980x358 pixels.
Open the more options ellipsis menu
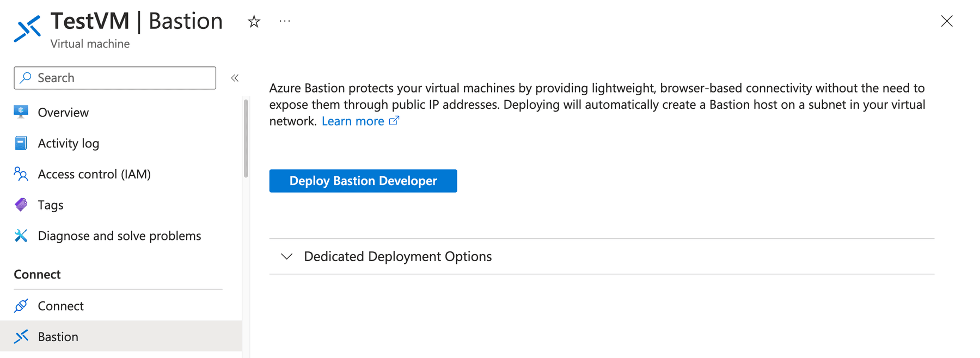pyautogui.click(x=285, y=21)
